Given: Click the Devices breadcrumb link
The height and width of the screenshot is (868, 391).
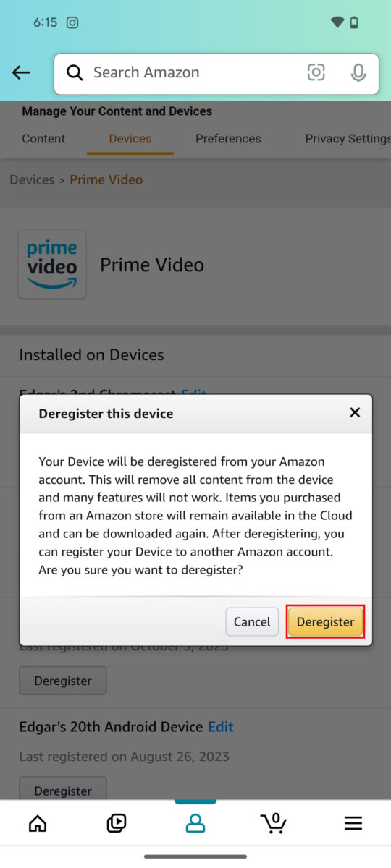Looking at the screenshot, I should [x=32, y=179].
